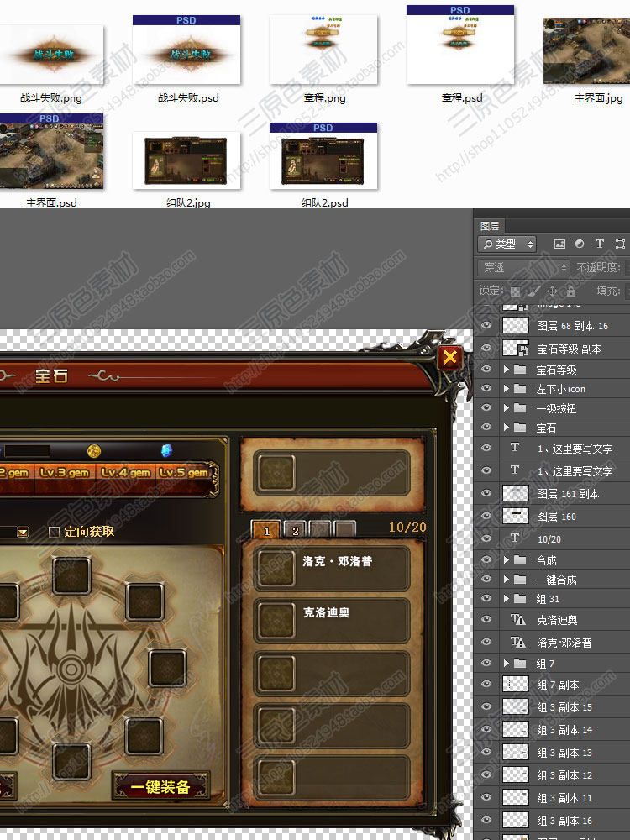This screenshot has width=630, height=840.
Task: Hide the 图层 68 副本 16 layer
Action: (x=486, y=325)
